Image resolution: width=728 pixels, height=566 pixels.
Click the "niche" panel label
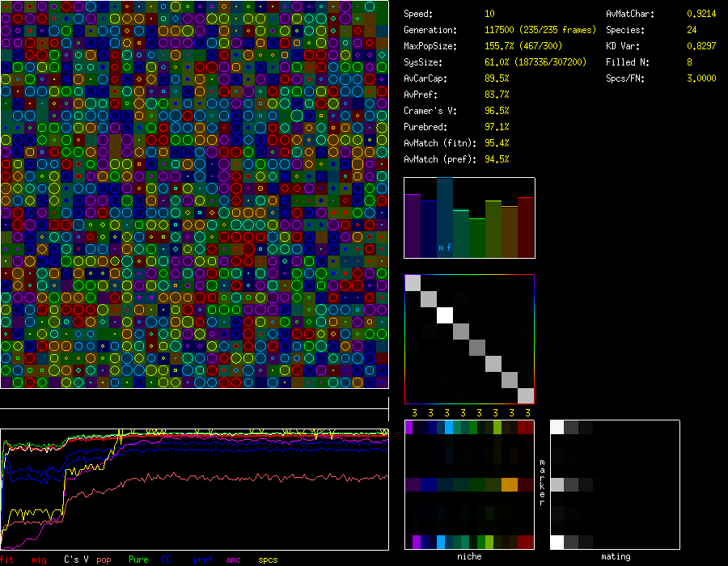click(469, 556)
